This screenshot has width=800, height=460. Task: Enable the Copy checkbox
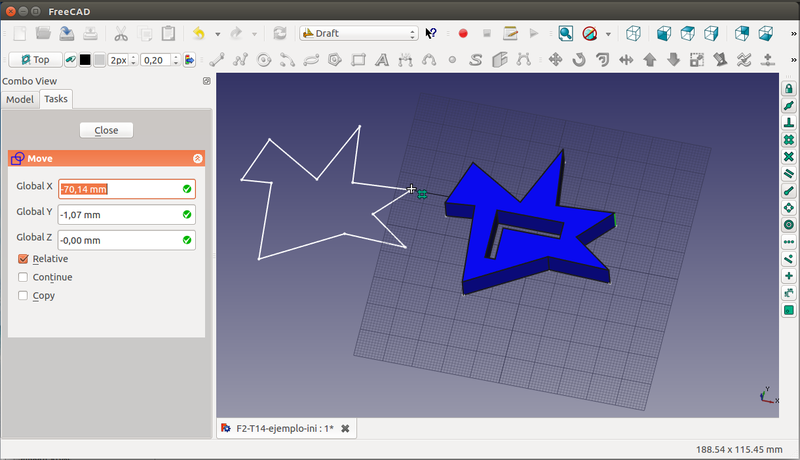coord(24,296)
